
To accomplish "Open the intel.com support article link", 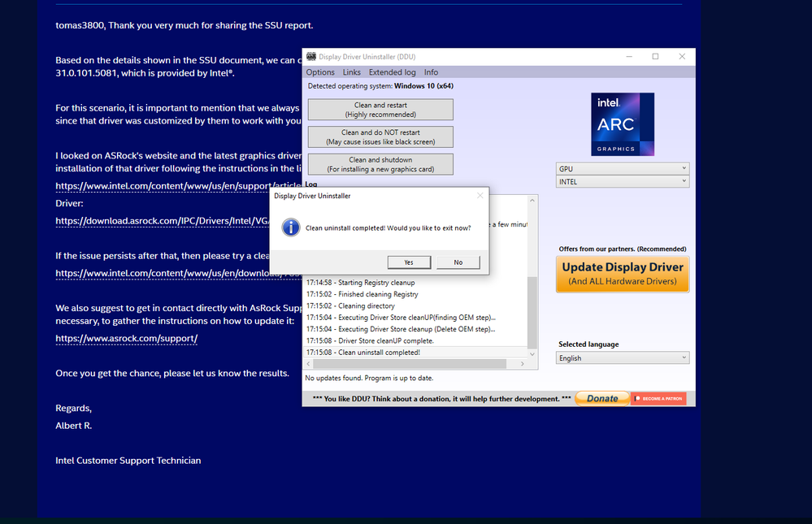I will tap(179, 186).
